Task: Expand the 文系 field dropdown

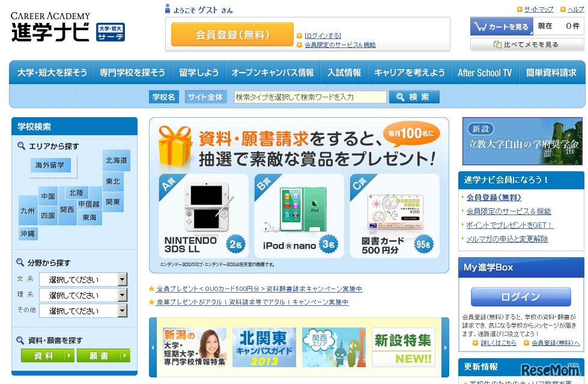Action: tap(83, 279)
